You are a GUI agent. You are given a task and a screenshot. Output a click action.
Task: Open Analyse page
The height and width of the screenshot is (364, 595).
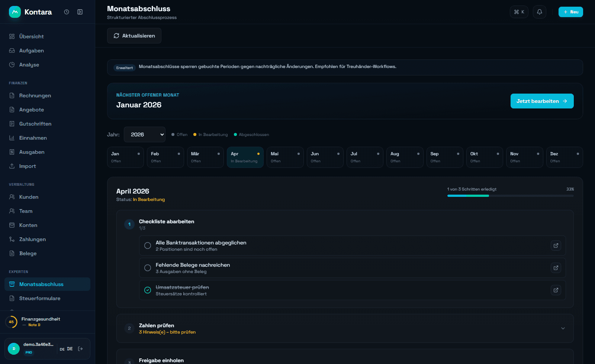point(47,65)
